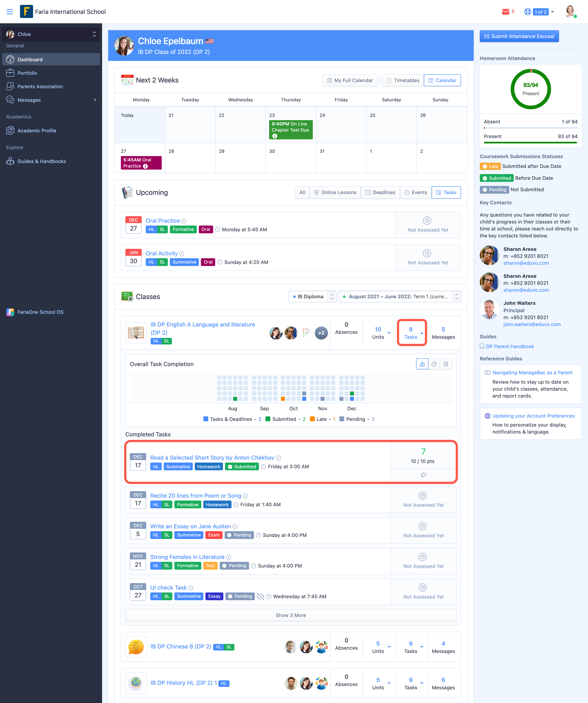The height and width of the screenshot is (703, 588).
Task: Open the 1 of 2 help dropdown
Action: (x=544, y=12)
